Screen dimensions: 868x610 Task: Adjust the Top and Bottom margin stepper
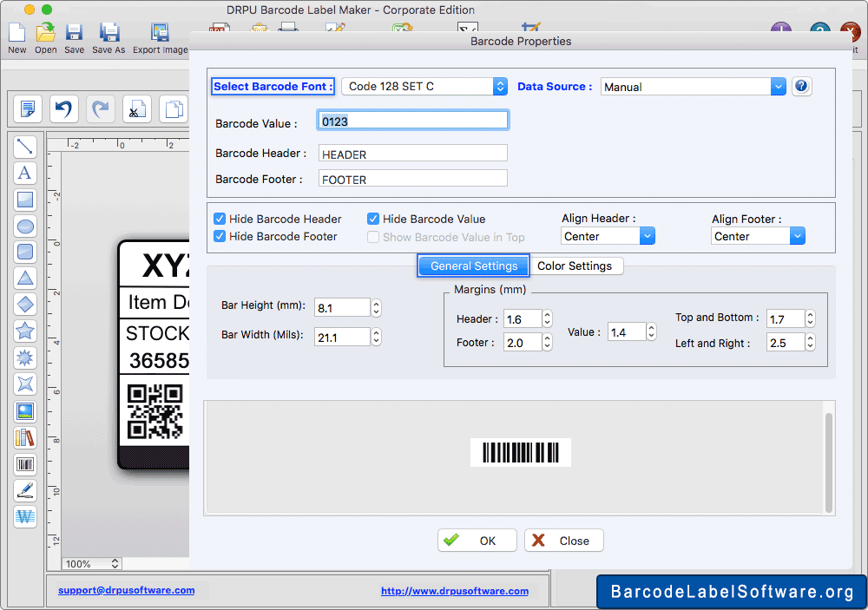pyautogui.click(x=810, y=318)
